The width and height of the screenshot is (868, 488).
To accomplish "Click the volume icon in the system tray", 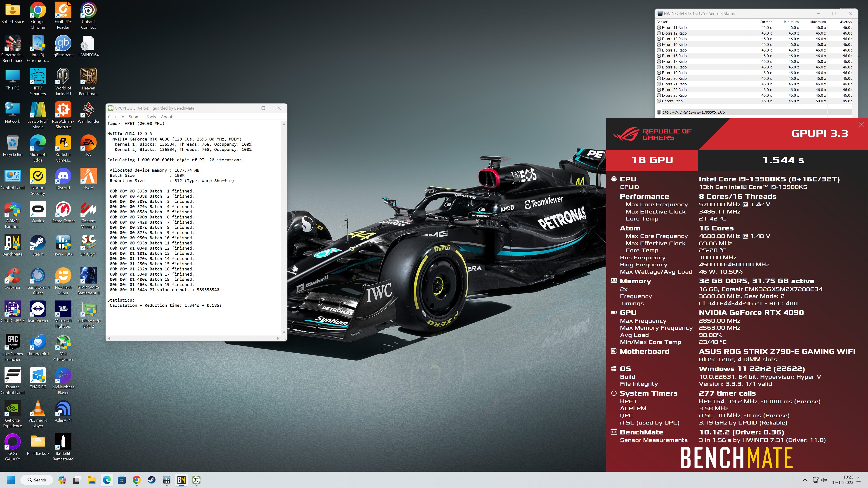I will (824, 480).
